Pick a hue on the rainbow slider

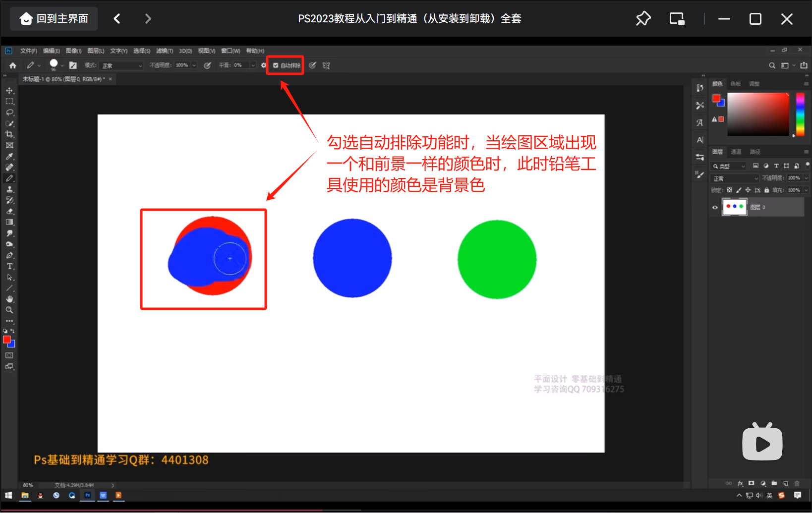(x=800, y=114)
